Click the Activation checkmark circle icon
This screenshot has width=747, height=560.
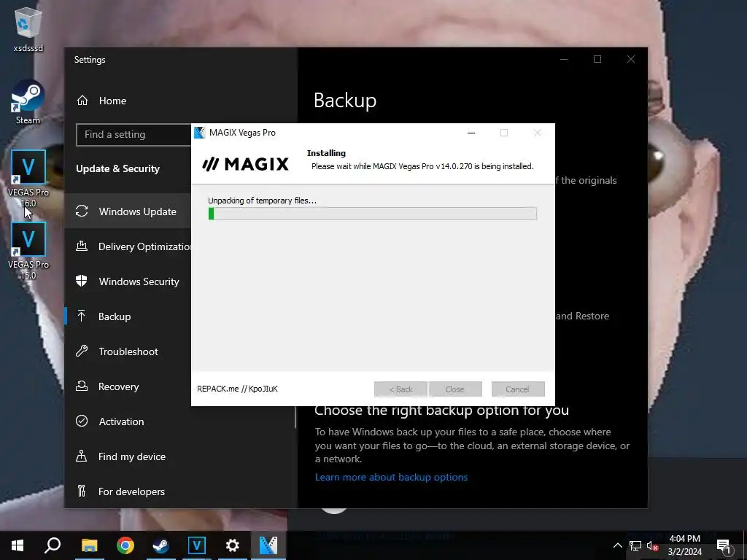(82, 421)
